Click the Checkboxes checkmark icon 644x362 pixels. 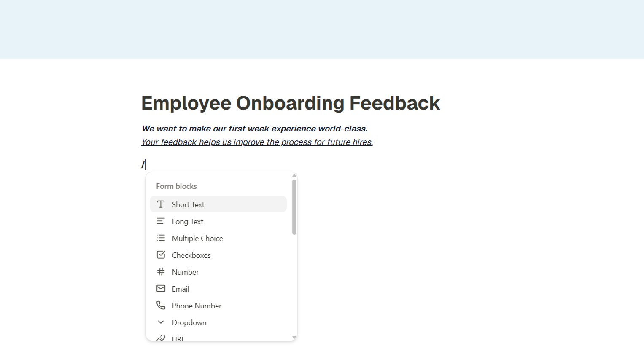(161, 255)
